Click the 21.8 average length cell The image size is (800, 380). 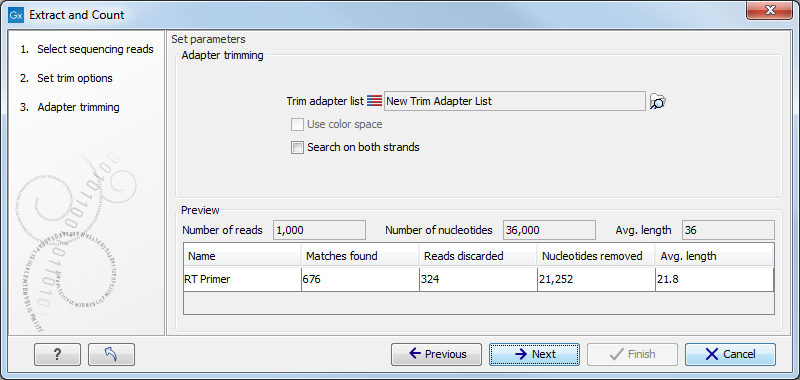(714, 279)
